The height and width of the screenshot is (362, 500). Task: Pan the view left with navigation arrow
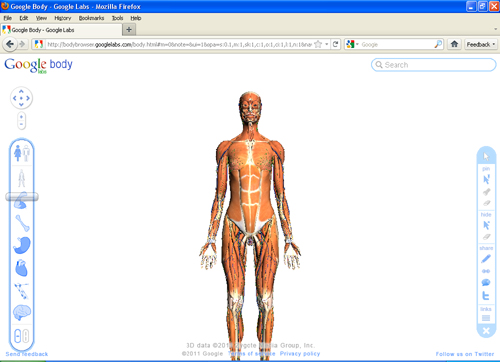coord(14,98)
